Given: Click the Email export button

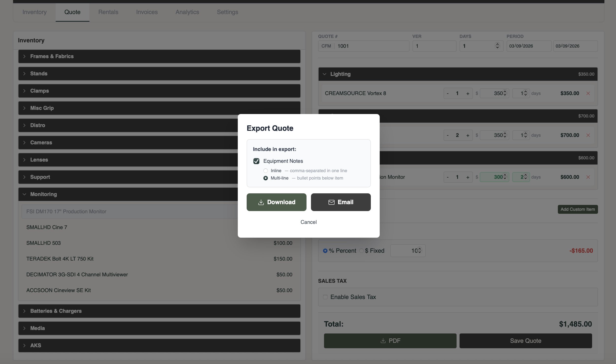Looking at the screenshot, I should (341, 202).
